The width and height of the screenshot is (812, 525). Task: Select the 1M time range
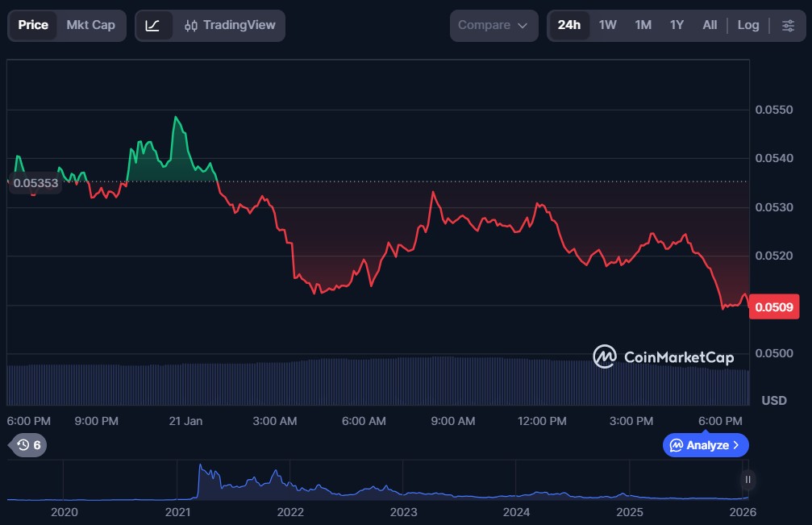click(x=643, y=25)
